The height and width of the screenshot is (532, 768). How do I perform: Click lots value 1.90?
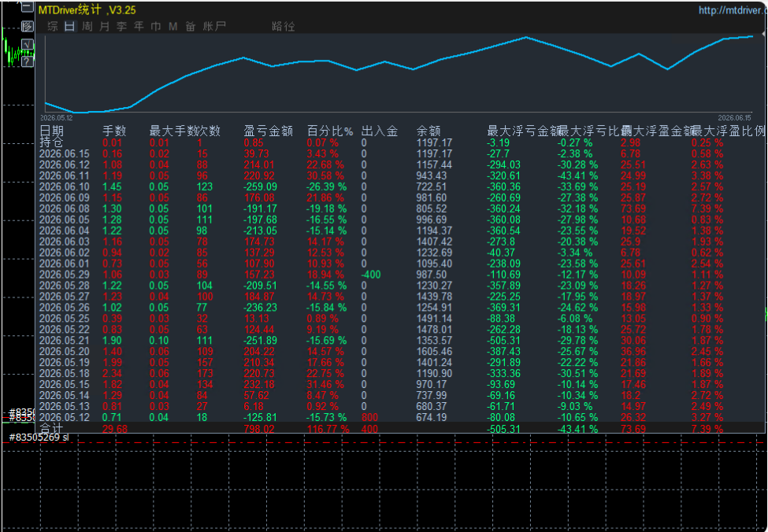click(112, 341)
